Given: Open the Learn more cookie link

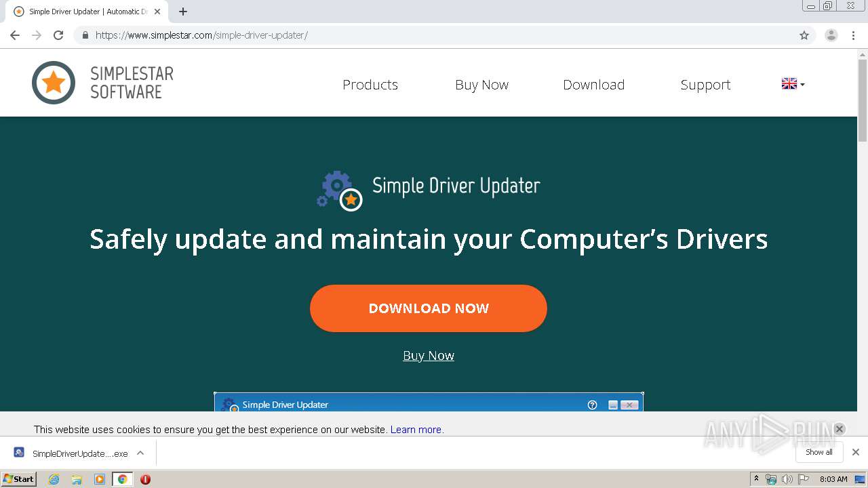Looking at the screenshot, I should [x=416, y=430].
